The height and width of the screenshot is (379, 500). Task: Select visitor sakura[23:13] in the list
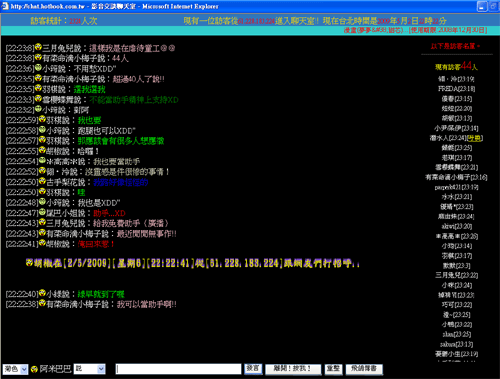pos(456,344)
